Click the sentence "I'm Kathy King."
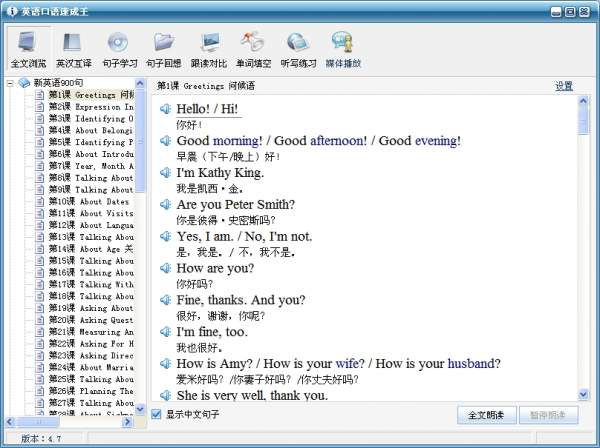 (220, 173)
